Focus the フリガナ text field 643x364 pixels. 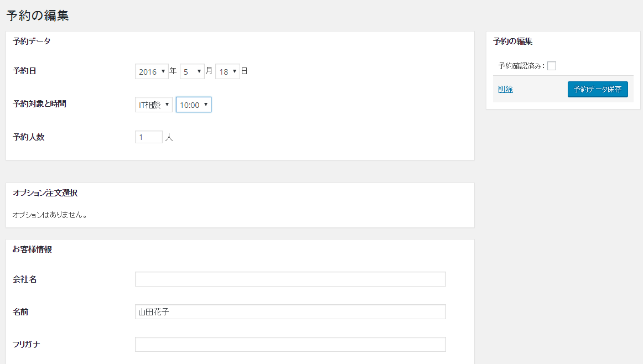tap(291, 344)
